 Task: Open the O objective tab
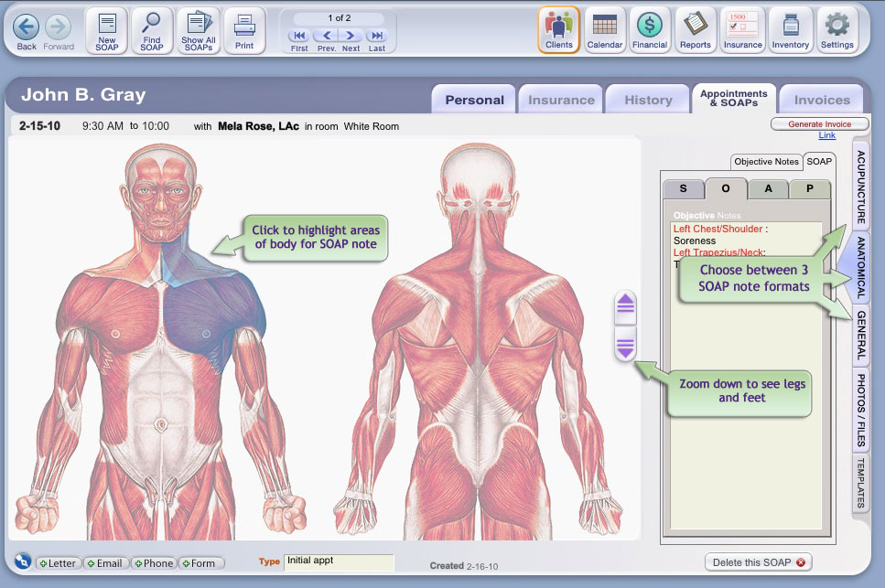pyautogui.click(x=726, y=189)
